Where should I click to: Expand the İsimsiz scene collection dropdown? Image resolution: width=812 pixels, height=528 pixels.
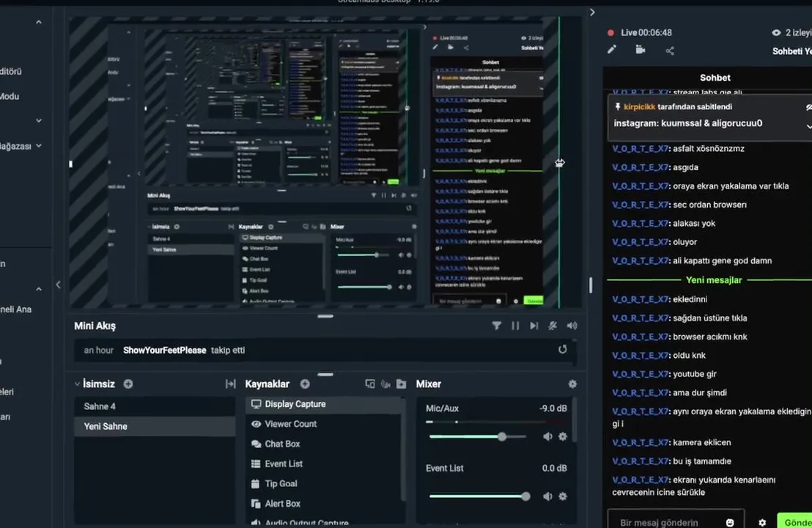[77, 384]
